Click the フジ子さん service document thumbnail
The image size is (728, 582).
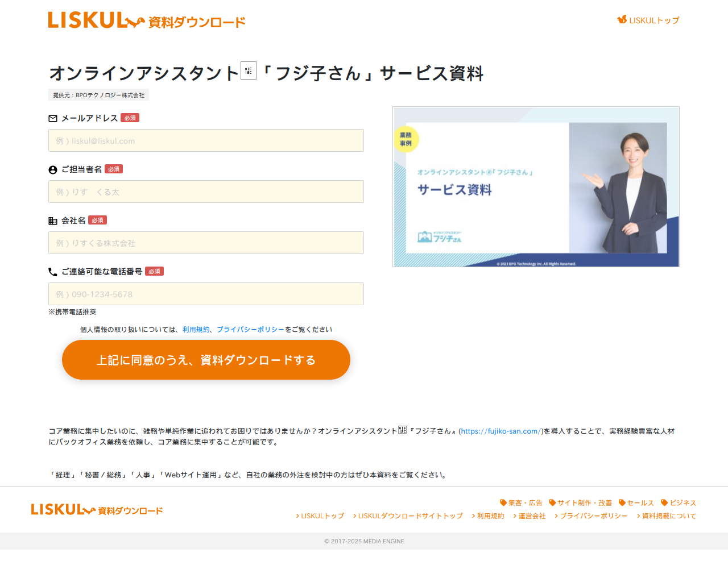point(536,186)
